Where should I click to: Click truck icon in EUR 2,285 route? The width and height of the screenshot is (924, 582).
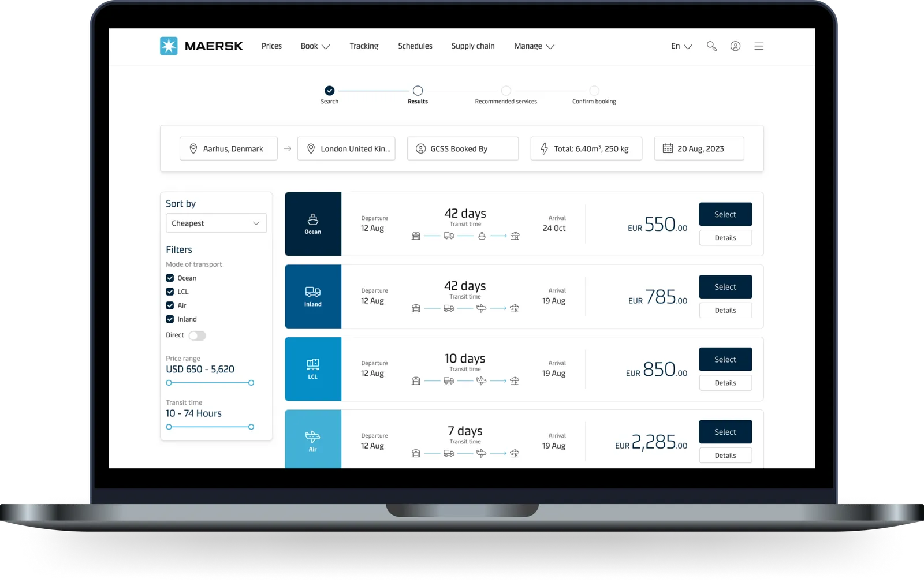[449, 453]
